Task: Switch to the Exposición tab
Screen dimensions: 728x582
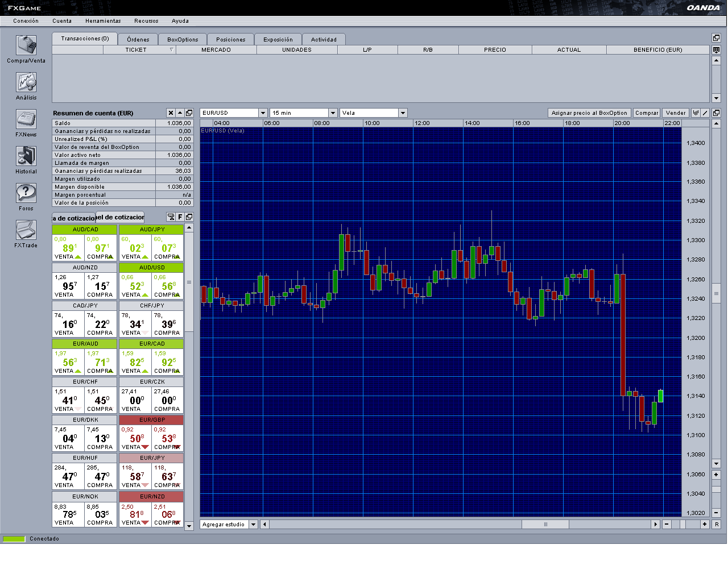Action: coord(278,40)
